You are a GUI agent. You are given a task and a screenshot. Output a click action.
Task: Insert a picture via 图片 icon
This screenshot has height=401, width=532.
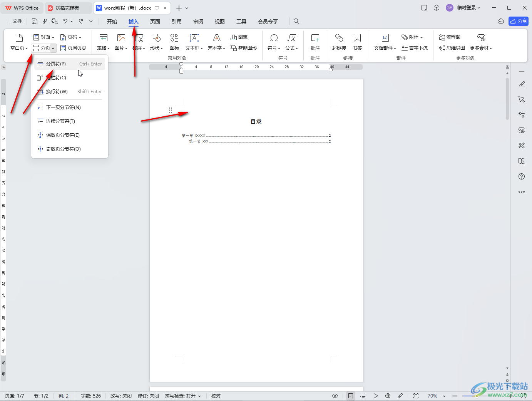pos(121,38)
